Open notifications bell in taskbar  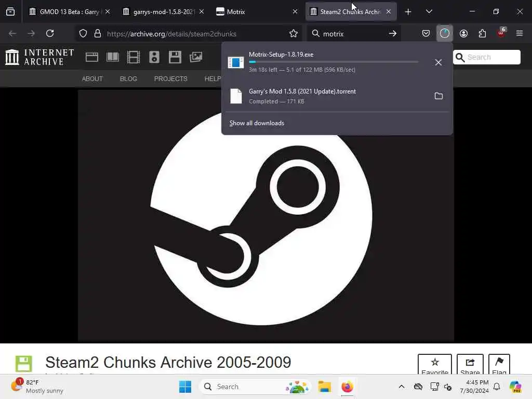pyautogui.click(x=497, y=387)
